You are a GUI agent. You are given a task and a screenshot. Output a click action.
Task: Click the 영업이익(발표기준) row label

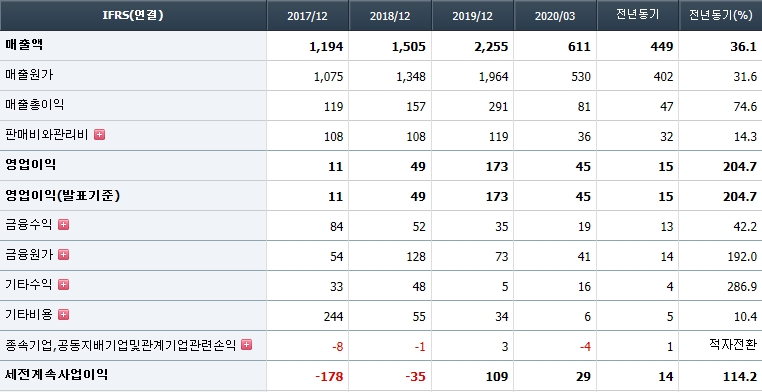(63, 195)
